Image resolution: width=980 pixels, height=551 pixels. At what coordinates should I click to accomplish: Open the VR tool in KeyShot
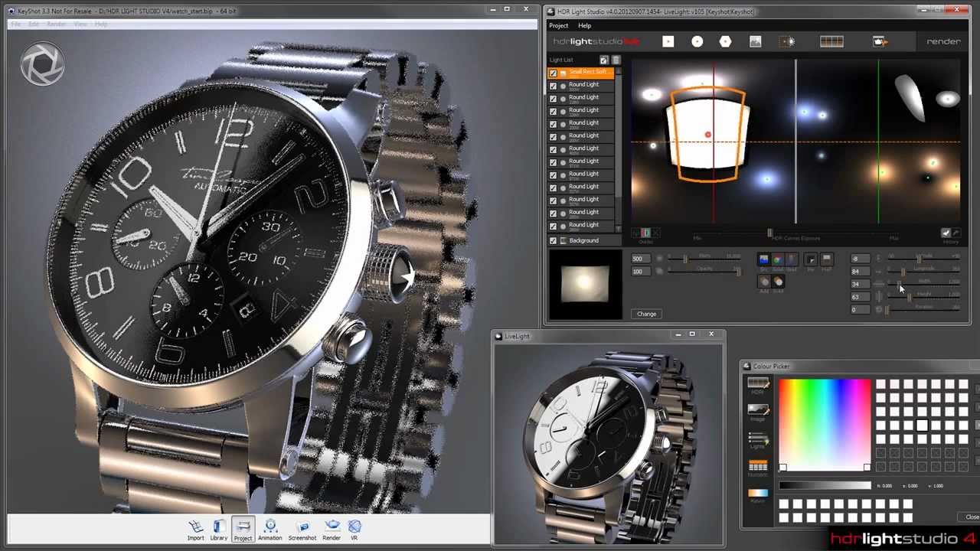coord(354,530)
